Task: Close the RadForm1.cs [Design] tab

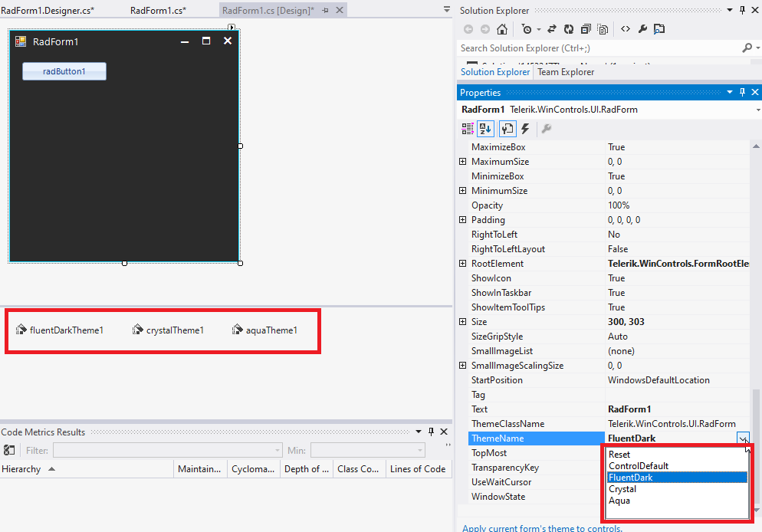Action: pos(340,10)
